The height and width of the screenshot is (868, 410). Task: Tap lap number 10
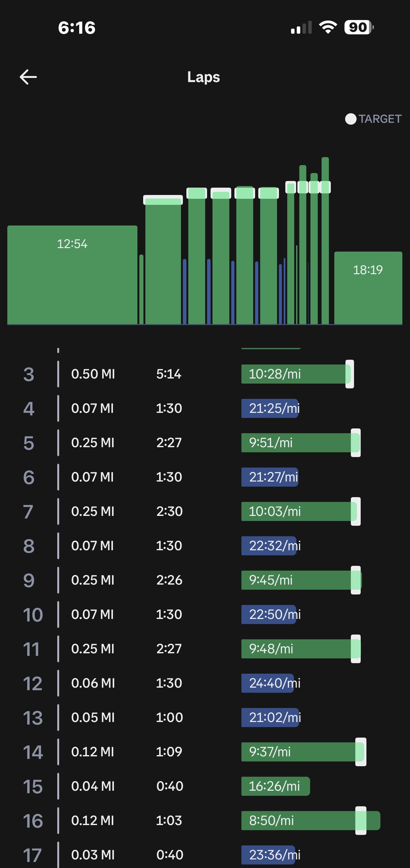[33, 615]
